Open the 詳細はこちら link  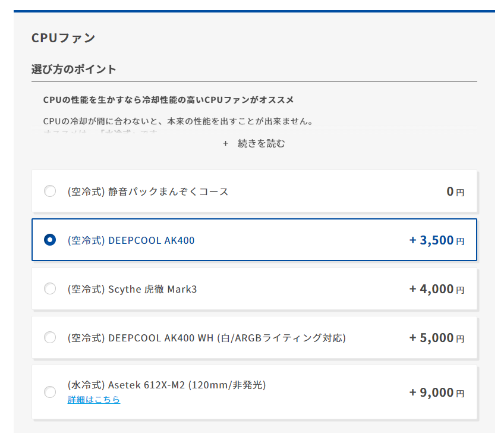[x=94, y=400]
